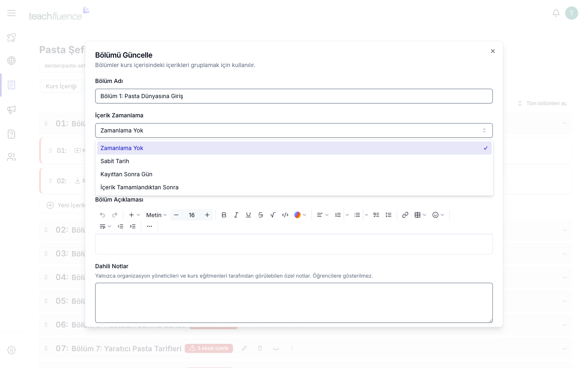Toggle bold formatting in editor toolbar
Viewport: 588px width, 368px height.
pyautogui.click(x=224, y=215)
